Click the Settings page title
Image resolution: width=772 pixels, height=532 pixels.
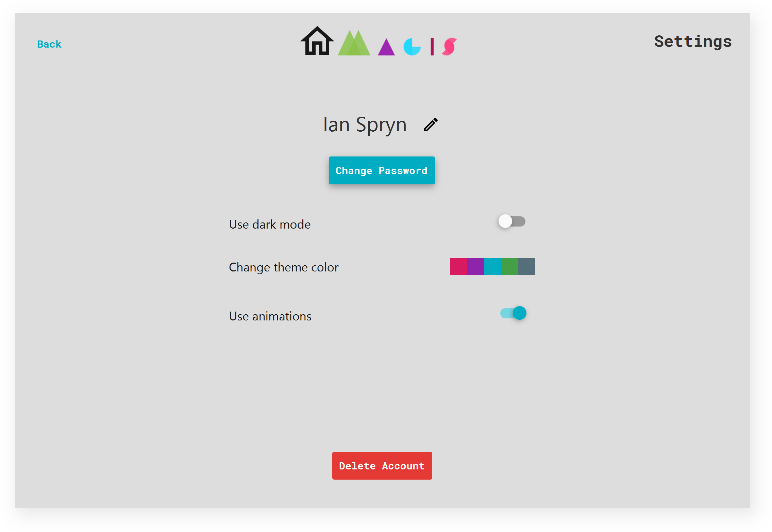[x=693, y=41]
